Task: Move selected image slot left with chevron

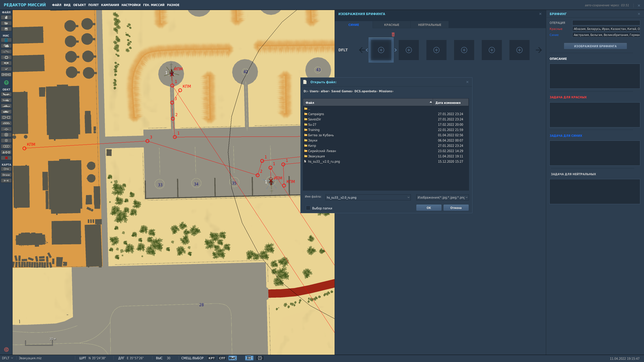Action: [x=367, y=50]
